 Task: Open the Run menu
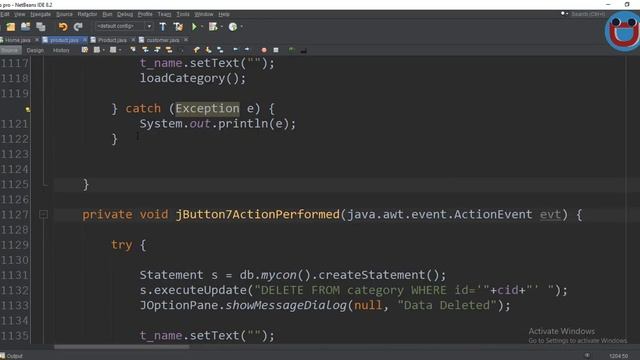(x=107, y=14)
